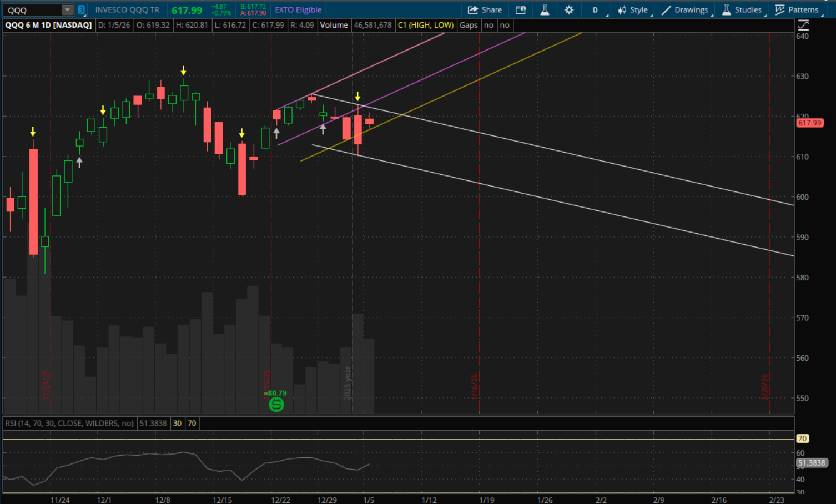
Task: Open the alert book icon in toolbar
Action: click(520, 10)
